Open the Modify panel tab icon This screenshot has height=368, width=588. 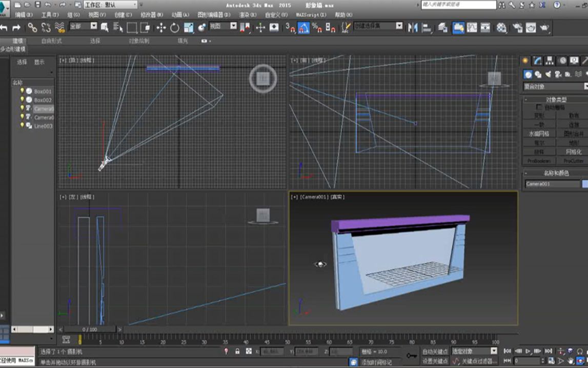pyautogui.click(x=537, y=61)
